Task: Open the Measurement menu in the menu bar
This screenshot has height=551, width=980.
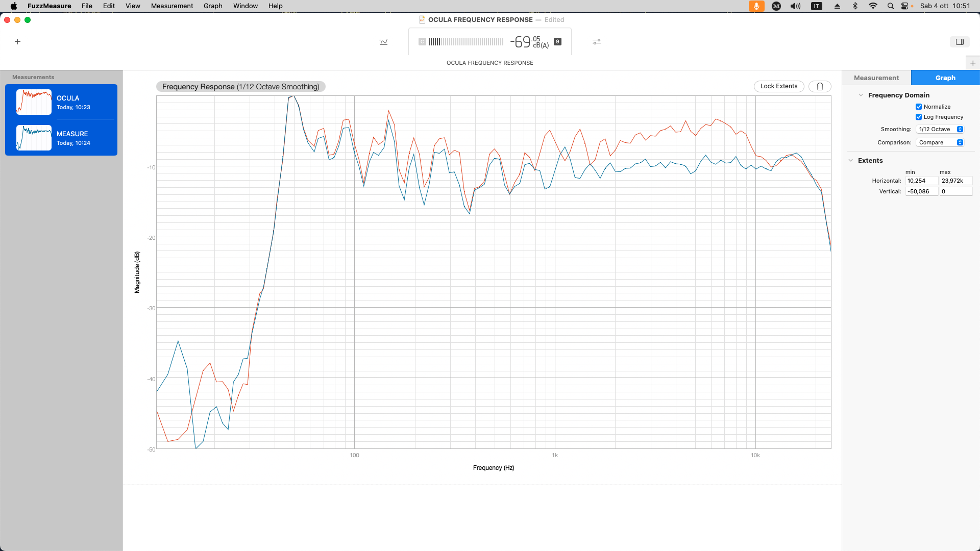Action: point(172,6)
